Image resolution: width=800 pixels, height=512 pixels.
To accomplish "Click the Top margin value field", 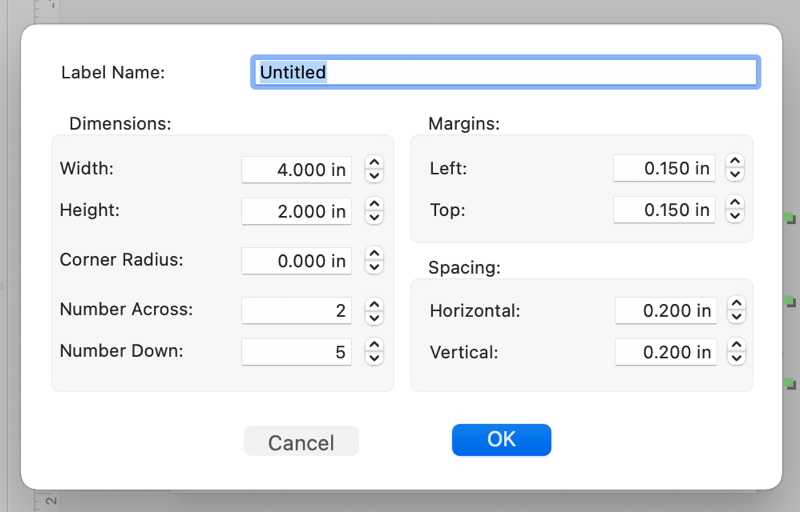I will (664, 210).
